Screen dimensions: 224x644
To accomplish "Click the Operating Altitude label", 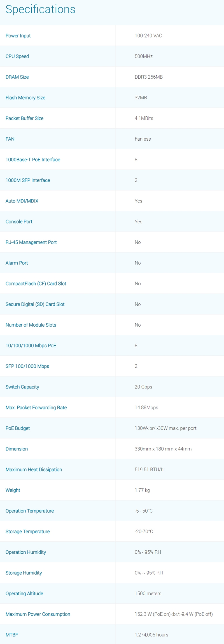I will [24, 594].
